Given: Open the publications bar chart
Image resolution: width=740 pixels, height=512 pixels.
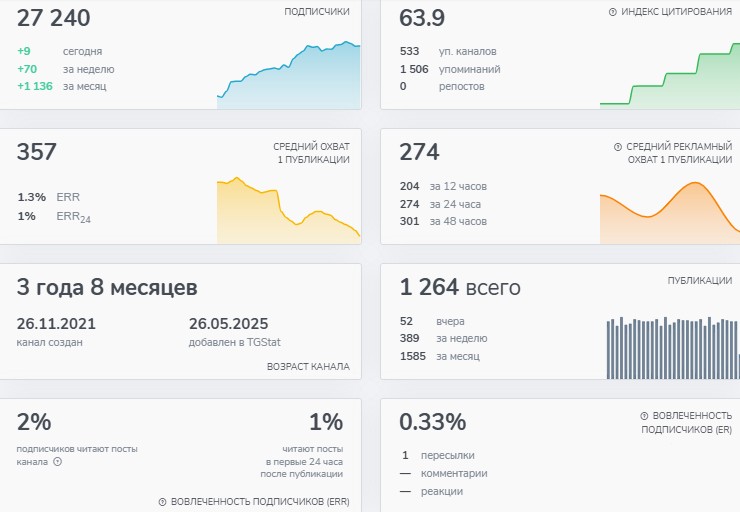Looking at the screenshot, I should (673, 348).
